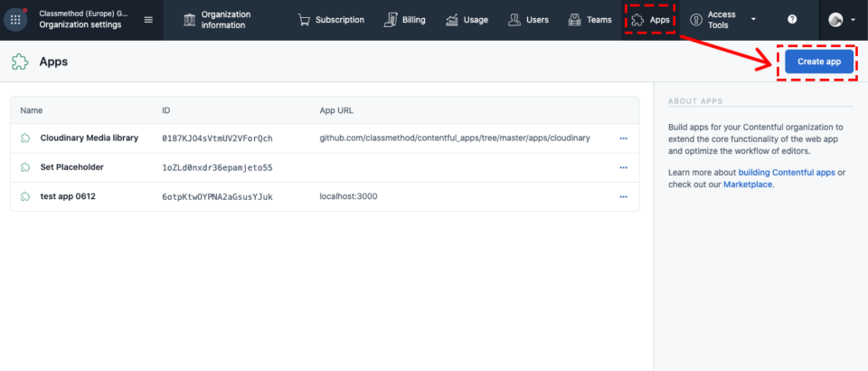Open actions menu for test app 0612
Screen dimensions: 868x371
623,196
